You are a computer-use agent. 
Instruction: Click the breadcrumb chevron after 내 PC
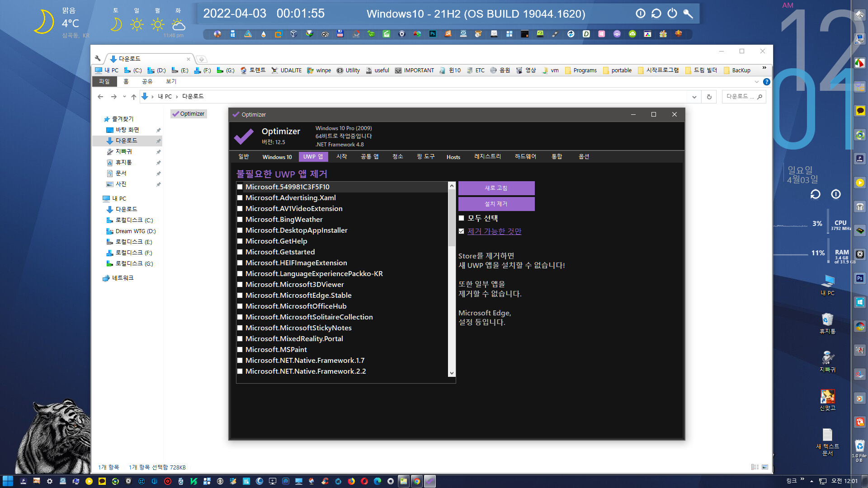click(177, 97)
